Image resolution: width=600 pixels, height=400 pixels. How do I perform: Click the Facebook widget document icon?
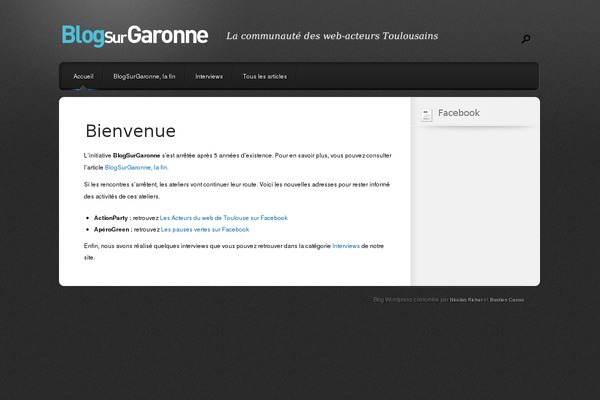click(x=426, y=114)
